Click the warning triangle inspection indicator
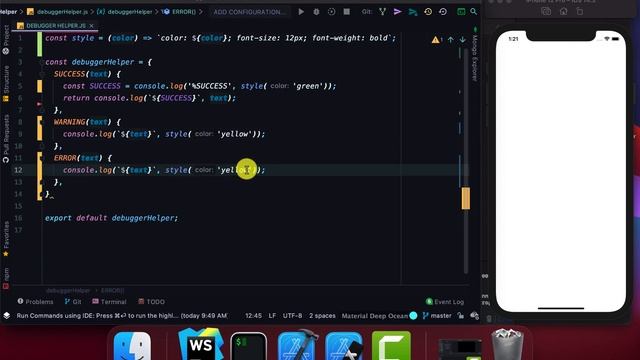 pos(436,40)
